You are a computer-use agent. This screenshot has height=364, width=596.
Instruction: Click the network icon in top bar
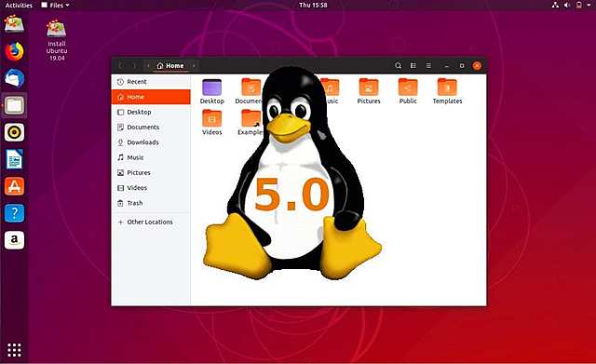(x=555, y=5)
